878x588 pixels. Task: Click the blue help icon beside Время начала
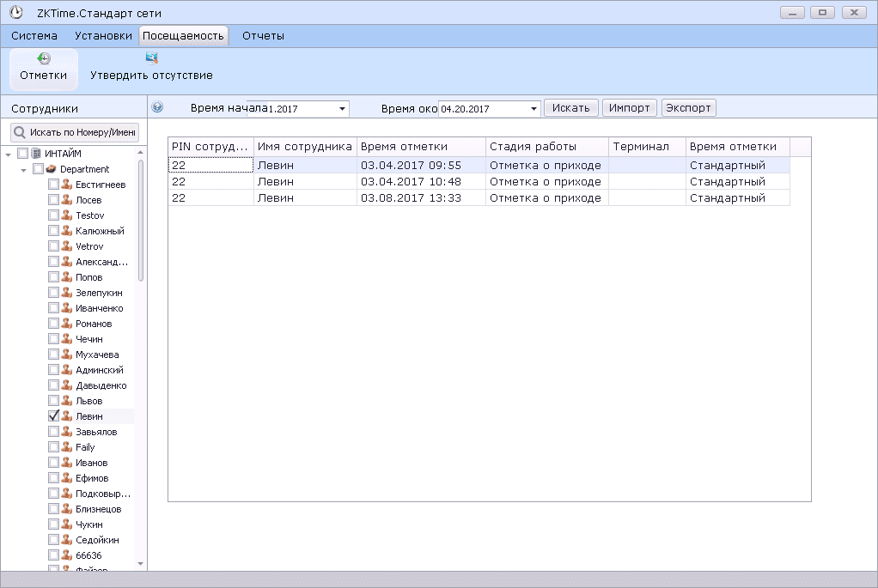pos(157,108)
